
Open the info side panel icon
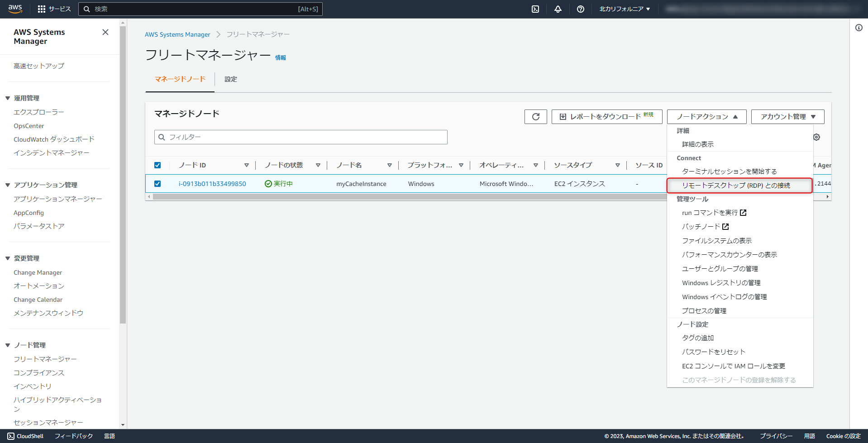point(859,28)
